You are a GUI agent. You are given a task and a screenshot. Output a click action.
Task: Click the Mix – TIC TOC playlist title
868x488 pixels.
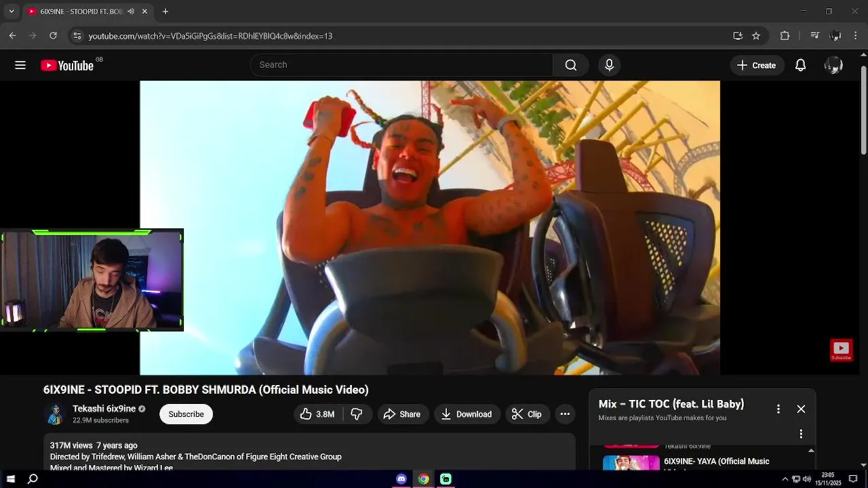click(671, 404)
